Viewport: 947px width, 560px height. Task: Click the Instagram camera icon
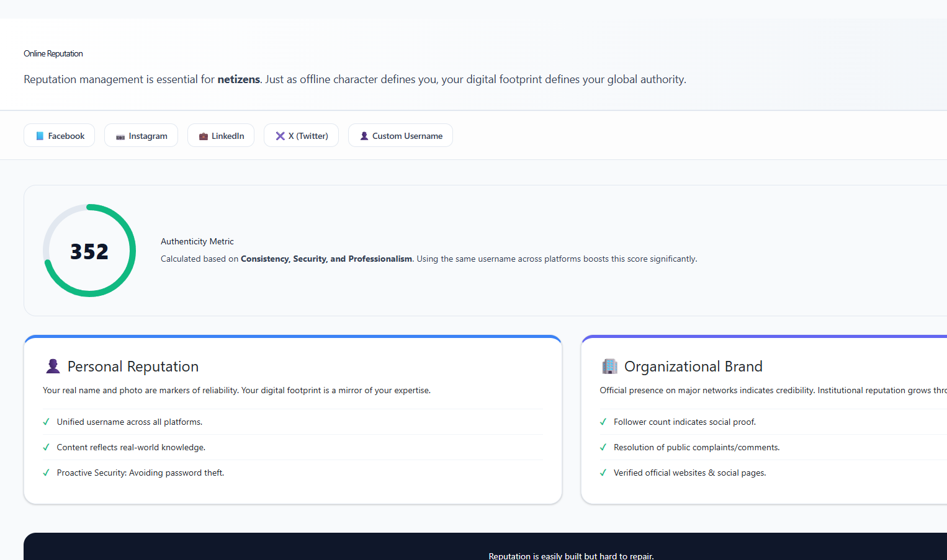[x=120, y=136]
